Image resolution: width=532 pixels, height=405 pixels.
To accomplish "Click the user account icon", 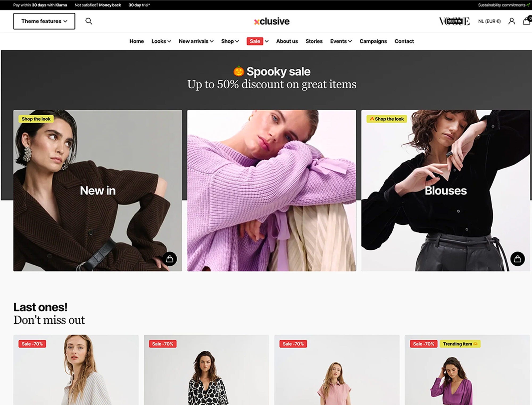I will [512, 21].
